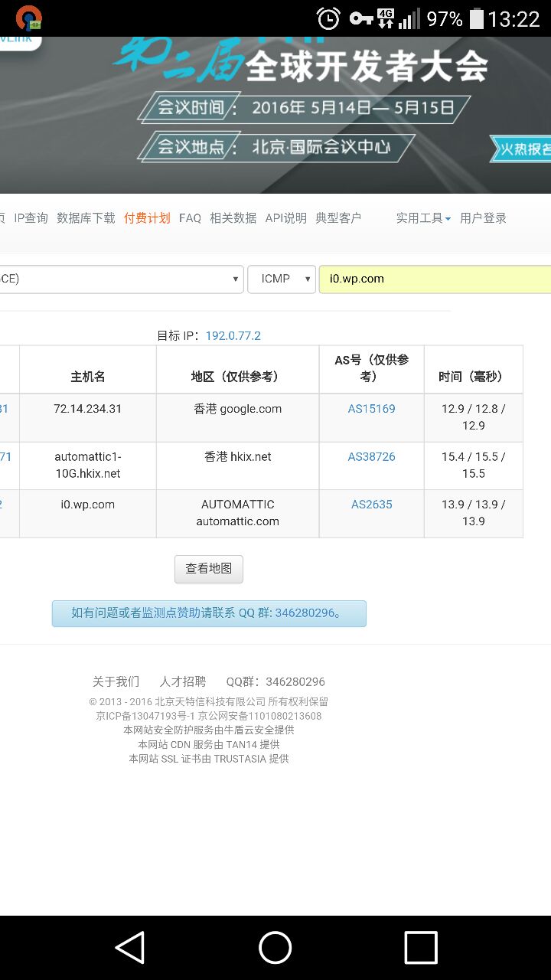Open the IP查询 menu item
This screenshot has height=980, width=551.
click(x=31, y=218)
